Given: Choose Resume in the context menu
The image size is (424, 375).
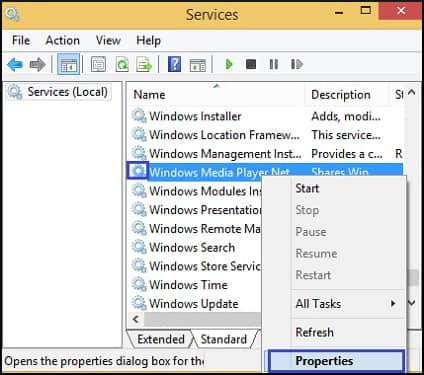Looking at the screenshot, I should coord(334,253).
